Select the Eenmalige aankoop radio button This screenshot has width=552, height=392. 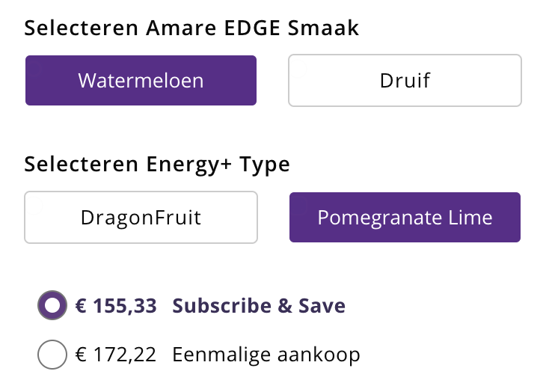tap(52, 355)
